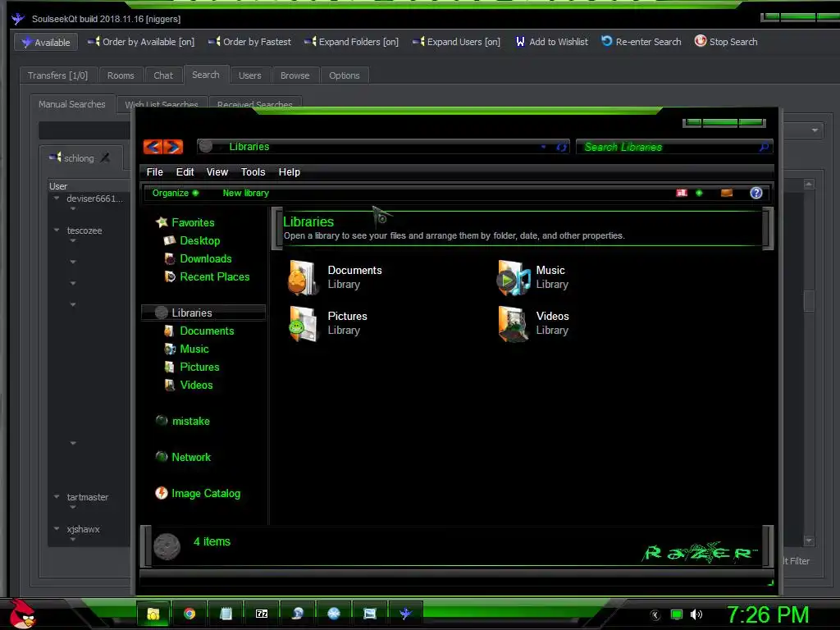Open the Documents library icon in main pane

click(x=304, y=277)
